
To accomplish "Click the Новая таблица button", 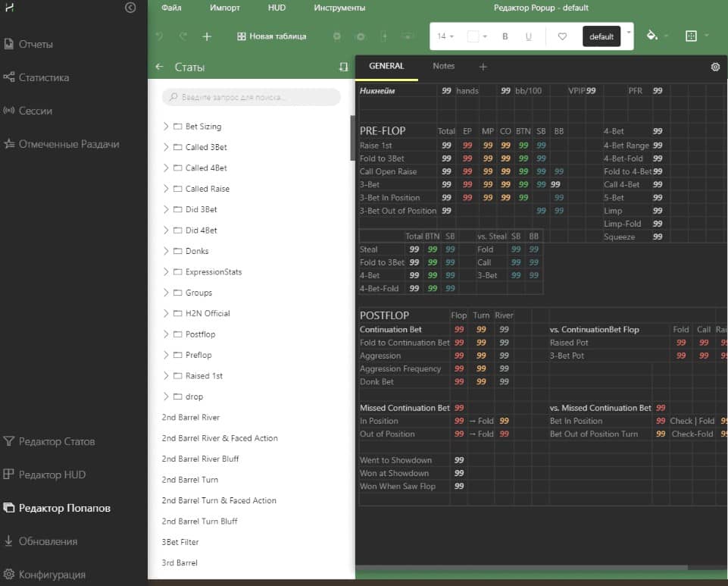I will [x=271, y=36].
